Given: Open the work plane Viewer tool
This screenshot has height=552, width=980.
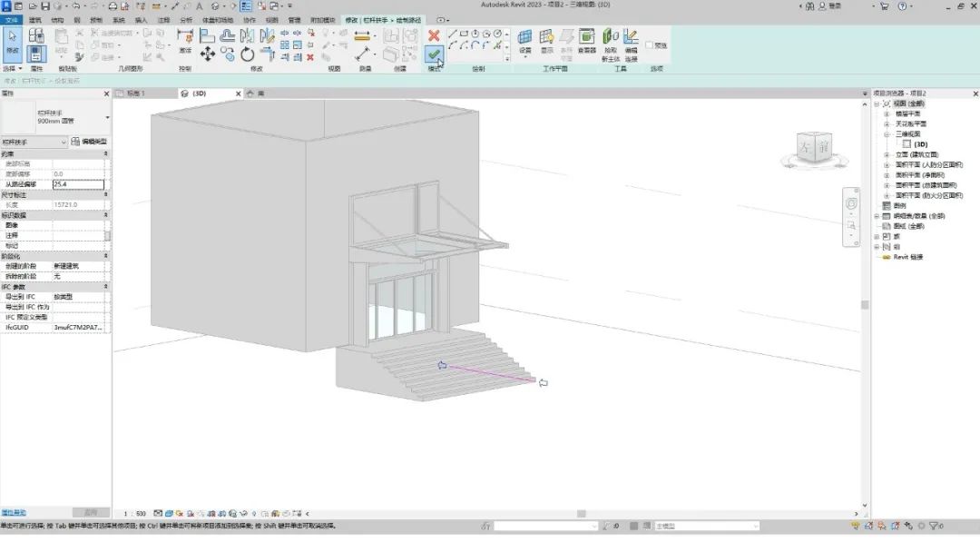Looking at the screenshot, I should 586,41.
